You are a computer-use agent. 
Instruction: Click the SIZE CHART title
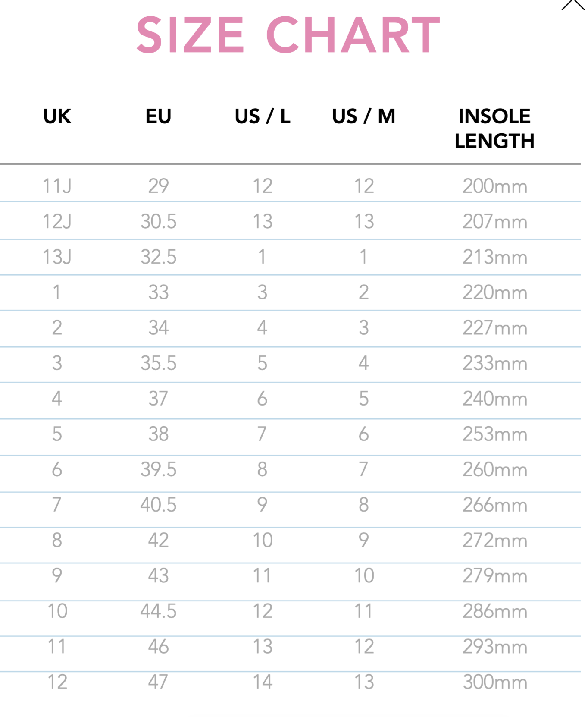[x=288, y=35]
